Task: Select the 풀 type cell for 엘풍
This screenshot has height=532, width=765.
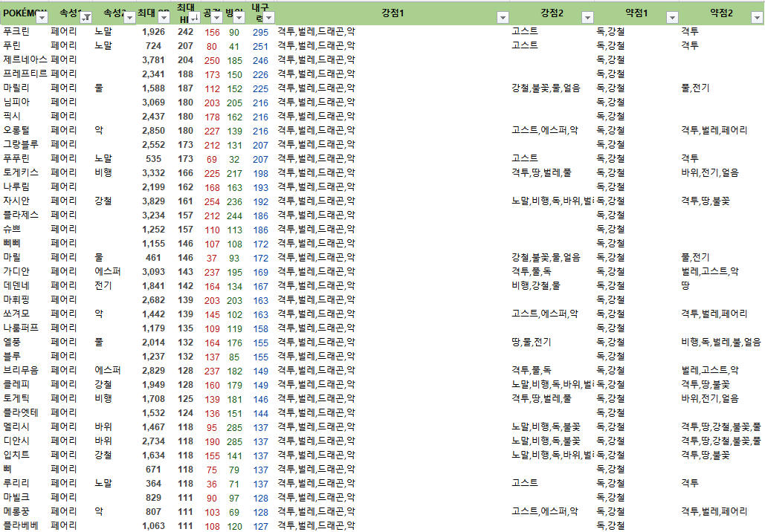Action: [99, 342]
